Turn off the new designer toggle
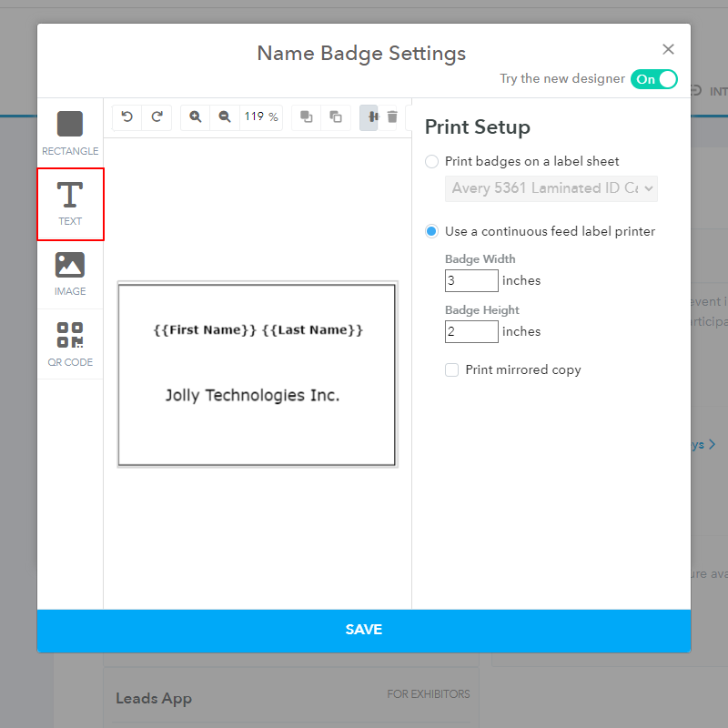728x728 pixels. pyautogui.click(x=653, y=79)
